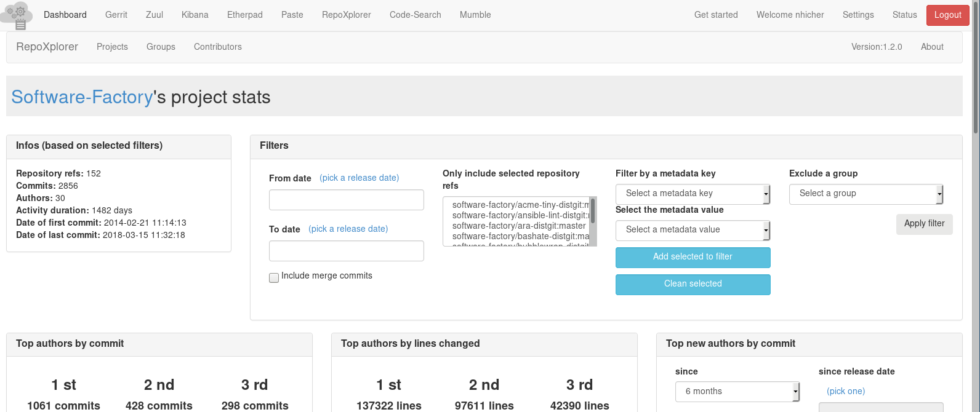Open the Kibana menu item

[195, 15]
